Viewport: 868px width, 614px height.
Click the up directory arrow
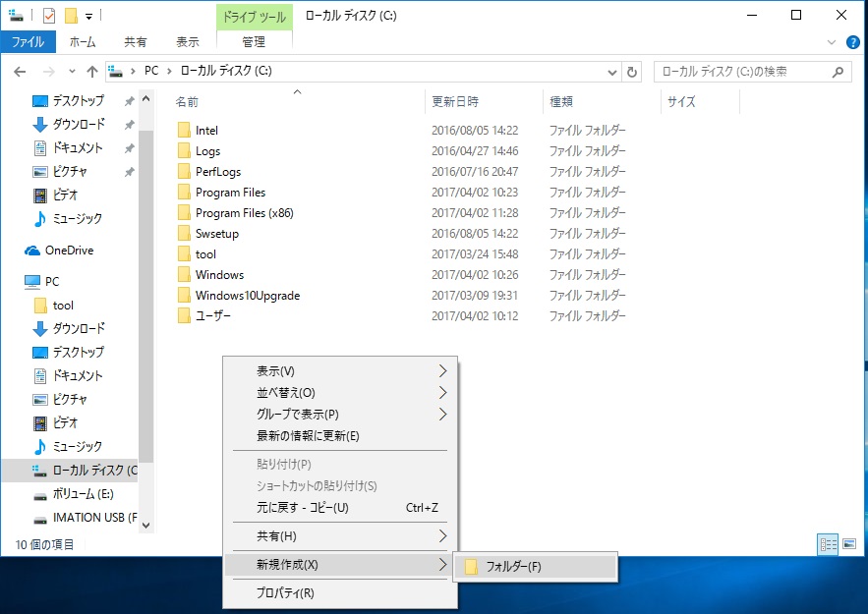(92, 72)
